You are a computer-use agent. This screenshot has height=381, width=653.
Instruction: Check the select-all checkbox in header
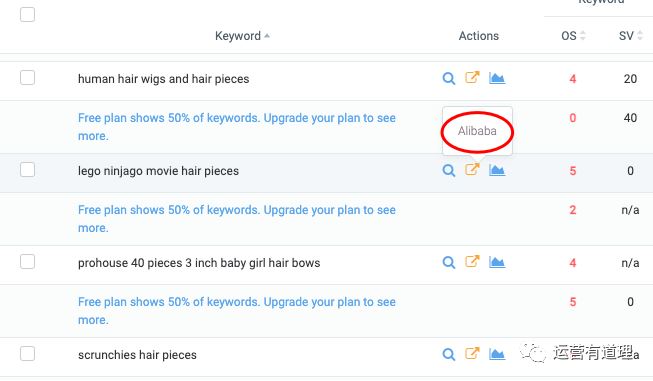(x=27, y=15)
